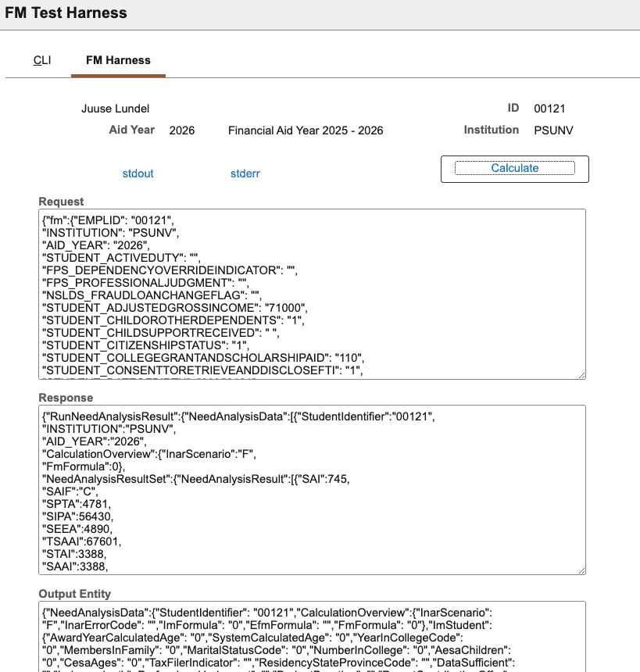Viewport: 640px width, 672px height.
Task: Click the Calculate button
Action: 514,168
